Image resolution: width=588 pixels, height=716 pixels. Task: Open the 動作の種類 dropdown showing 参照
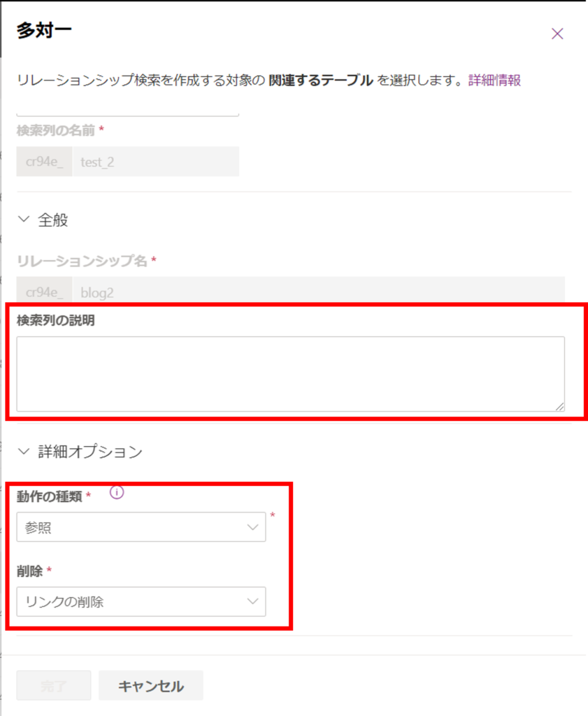pos(141,527)
